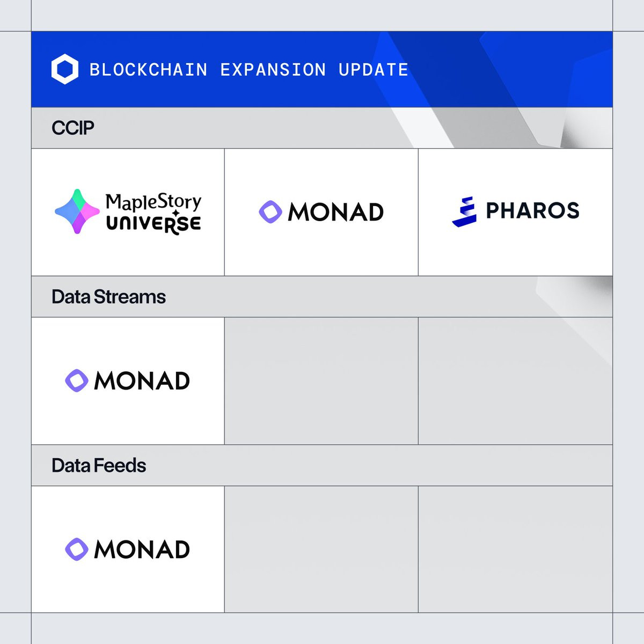Click the MONAD wordmark under Data Streams

[142, 381]
